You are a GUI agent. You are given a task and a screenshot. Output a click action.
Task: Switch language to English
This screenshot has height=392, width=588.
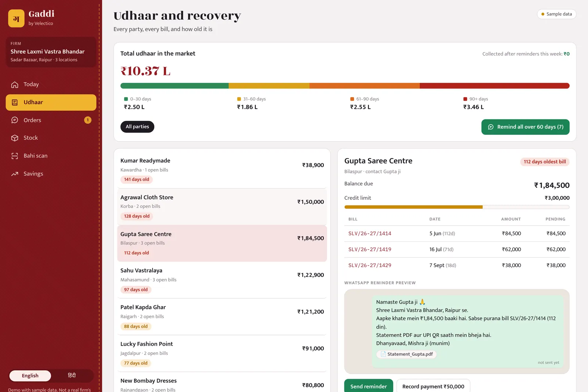coord(30,375)
